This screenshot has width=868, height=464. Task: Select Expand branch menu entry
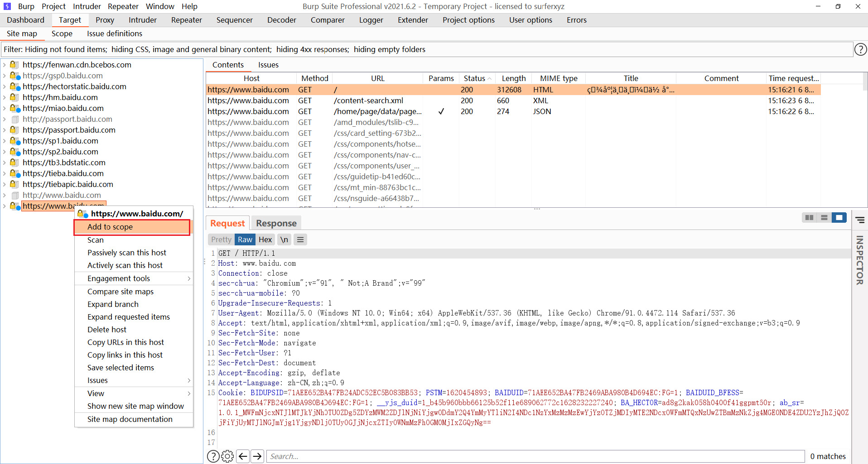point(134,304)
